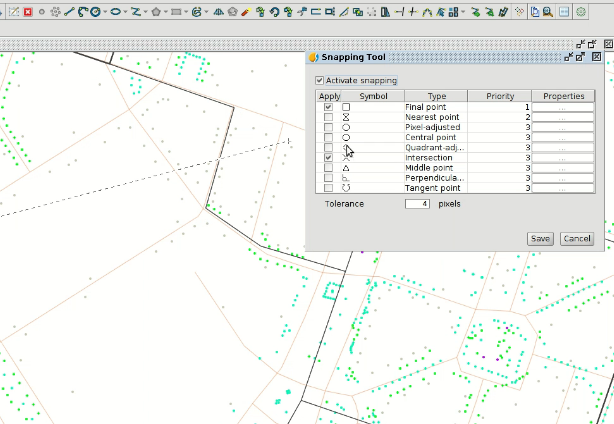This screenshot has width=614, height=424.
Task: Disable the Final point snapper checkbox
Action: (329, 107)
